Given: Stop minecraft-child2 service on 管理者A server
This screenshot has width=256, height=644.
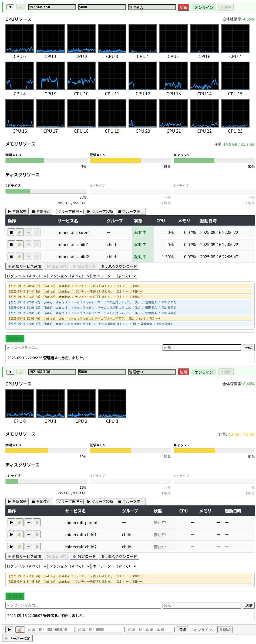Looking at the screenshot, I should coord(11,256).
